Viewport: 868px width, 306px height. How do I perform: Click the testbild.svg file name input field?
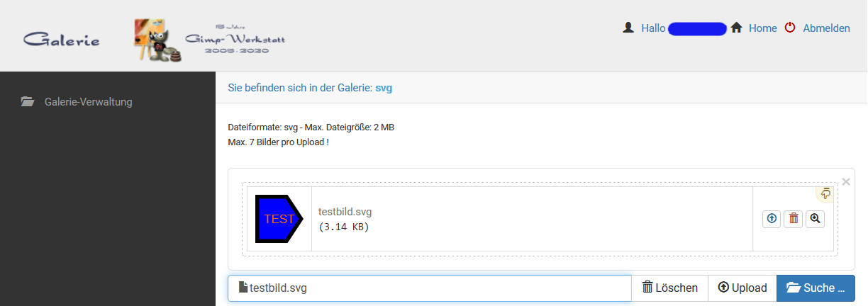429,288
